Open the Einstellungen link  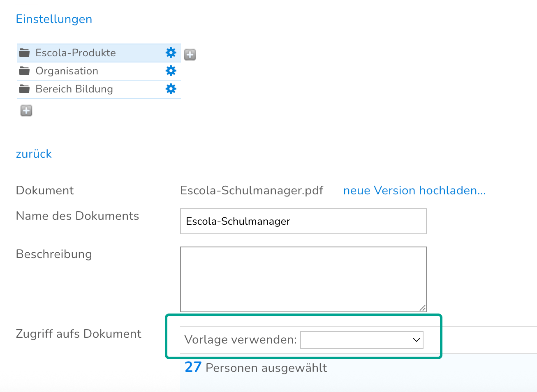[54, 19]
